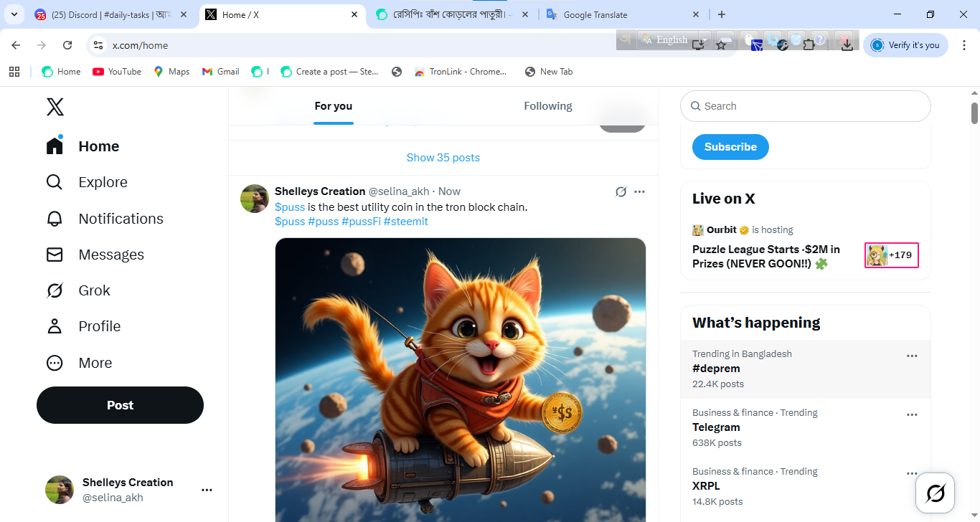Open Profile from the X sidebar
Image resolution: width=980 pixels, height=522 pixels.
point(83,326)
